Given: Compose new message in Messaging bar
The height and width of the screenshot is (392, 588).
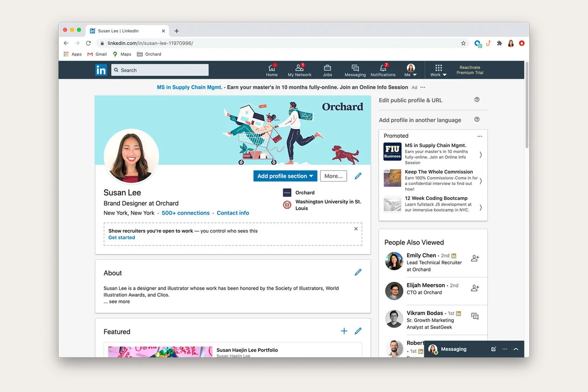Looking at the screenshot, I should pos(494,349).
